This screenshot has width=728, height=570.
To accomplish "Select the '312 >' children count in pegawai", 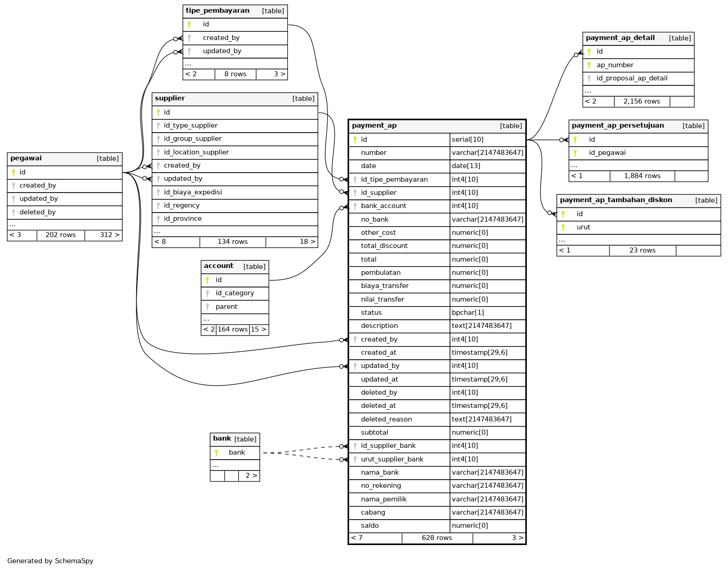I will (x=109, y=235).
